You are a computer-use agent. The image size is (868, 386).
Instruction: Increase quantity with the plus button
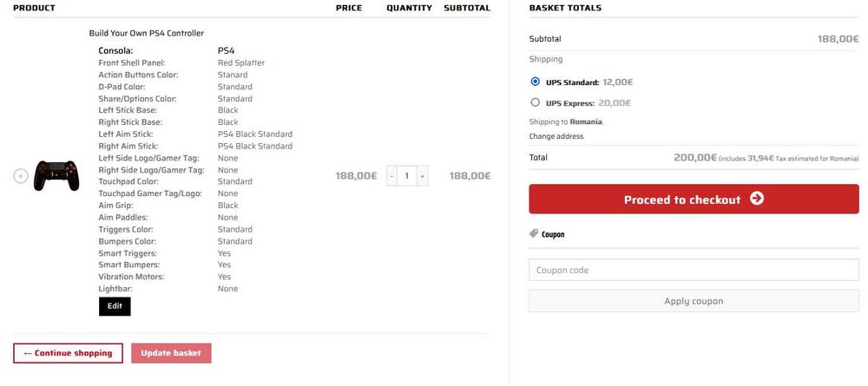(x=423, y=176)
